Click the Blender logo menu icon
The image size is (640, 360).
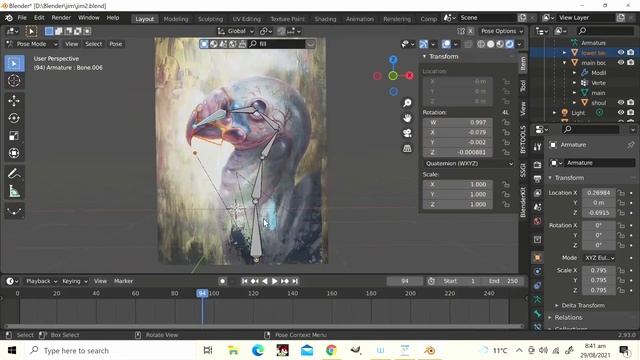click(9, 18)
